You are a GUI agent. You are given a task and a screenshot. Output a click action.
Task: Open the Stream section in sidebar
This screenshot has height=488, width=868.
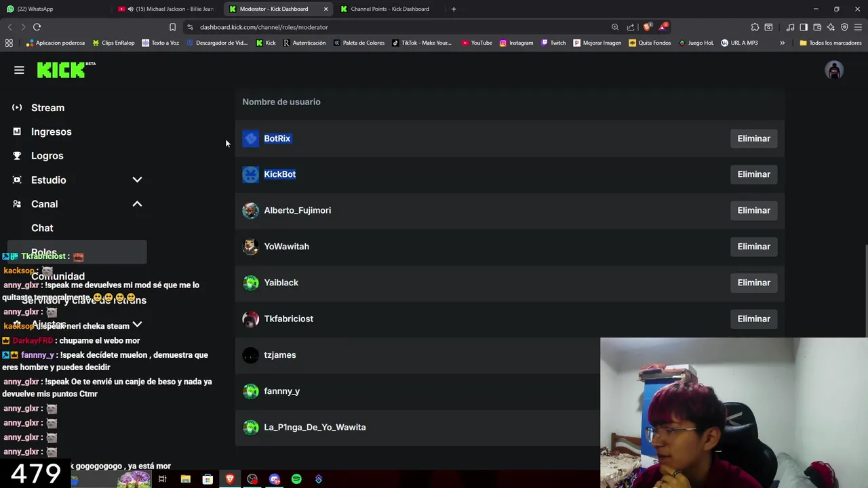[47, 108]
